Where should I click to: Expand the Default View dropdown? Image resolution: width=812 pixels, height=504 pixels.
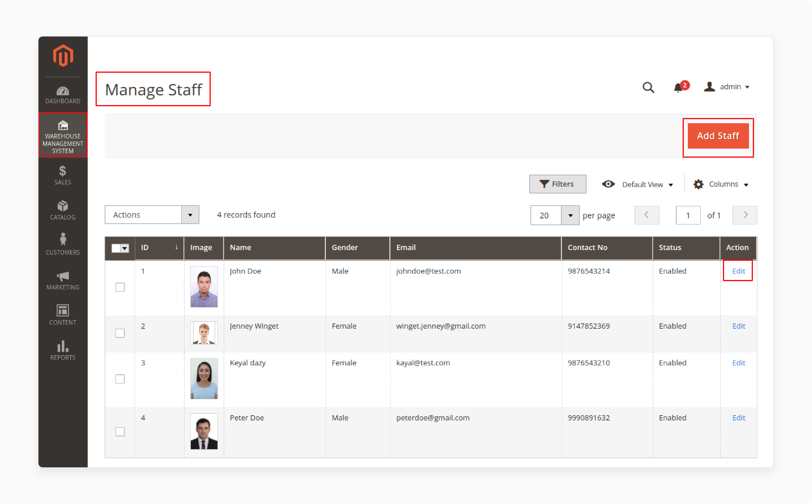(x=637, y=184)
